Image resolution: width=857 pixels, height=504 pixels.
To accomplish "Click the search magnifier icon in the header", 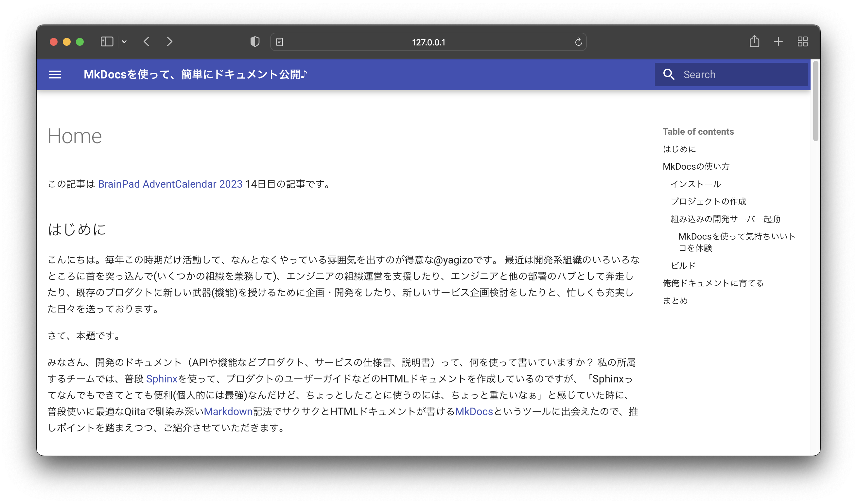I will [669, 74].
